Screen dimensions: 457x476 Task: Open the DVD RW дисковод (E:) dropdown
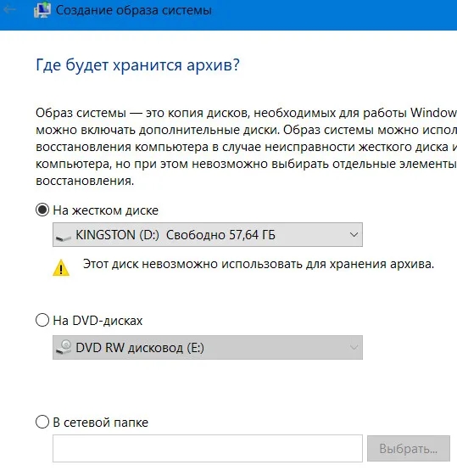(x=208, y=348)
